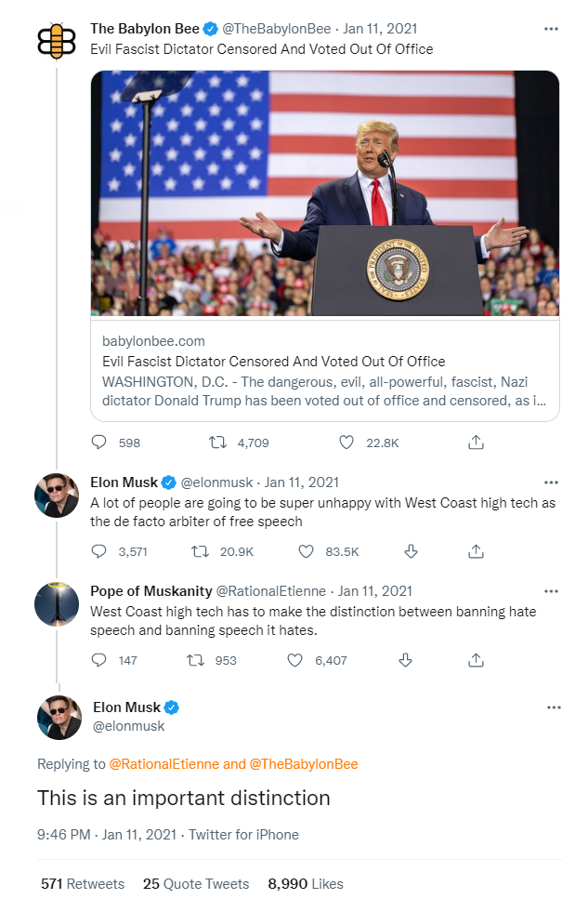Like The Babylon Bee tweet
588x912 pixels.
coord(346,443)
